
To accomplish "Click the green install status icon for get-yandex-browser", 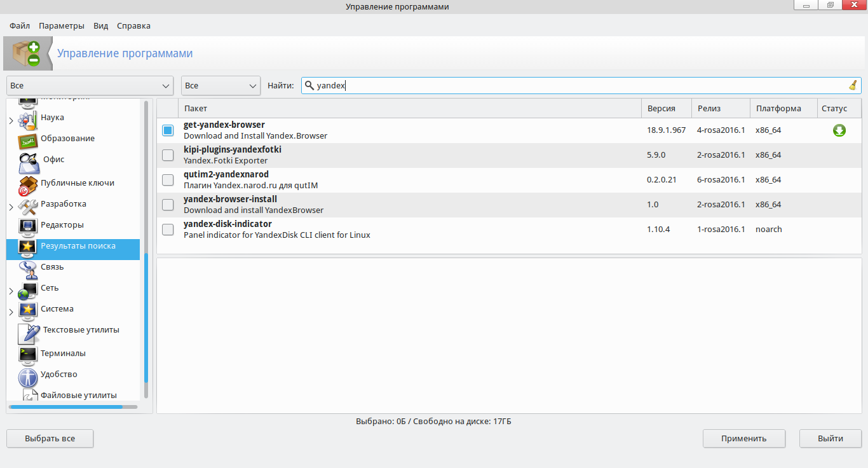I will point(839,130).
